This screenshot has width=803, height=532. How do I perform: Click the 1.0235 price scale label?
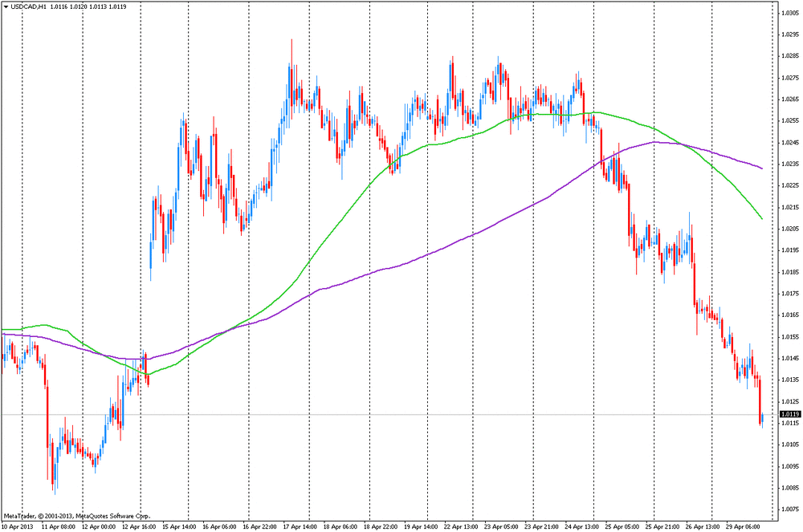click(x=791, y=164)
